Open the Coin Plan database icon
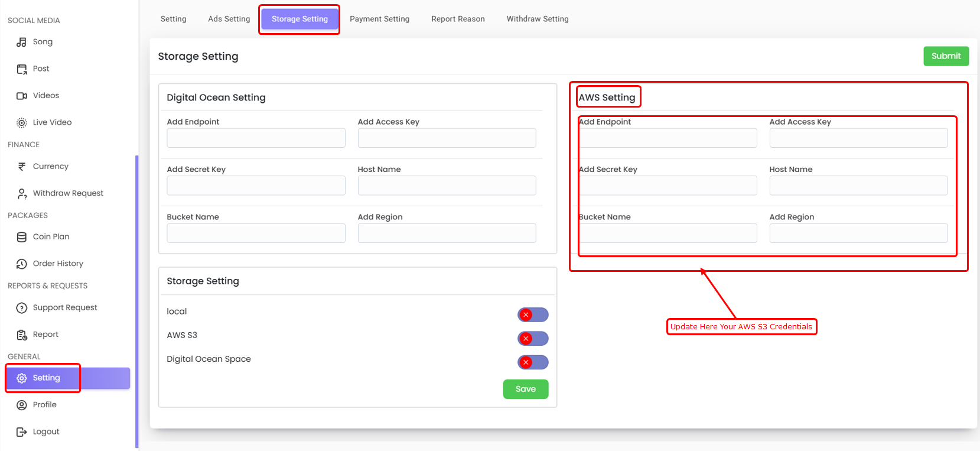This screenshot has height=451, width=980. tap(22, 237)
